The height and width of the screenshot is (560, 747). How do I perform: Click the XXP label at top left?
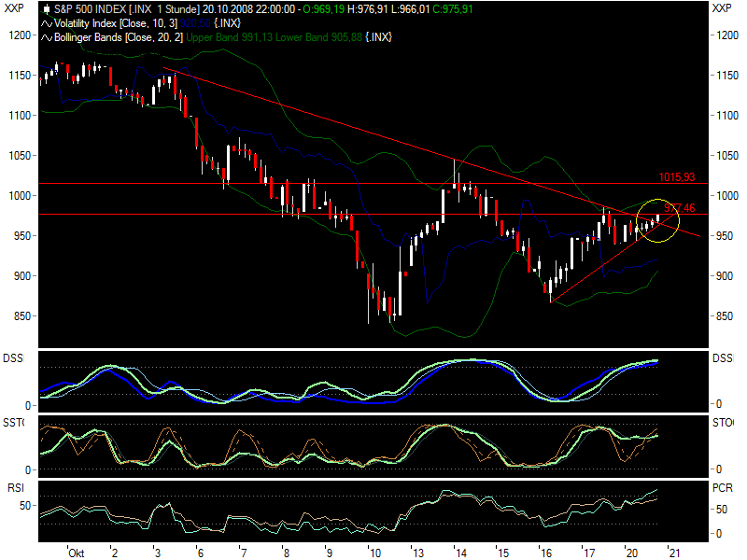[x=14, y=8]
